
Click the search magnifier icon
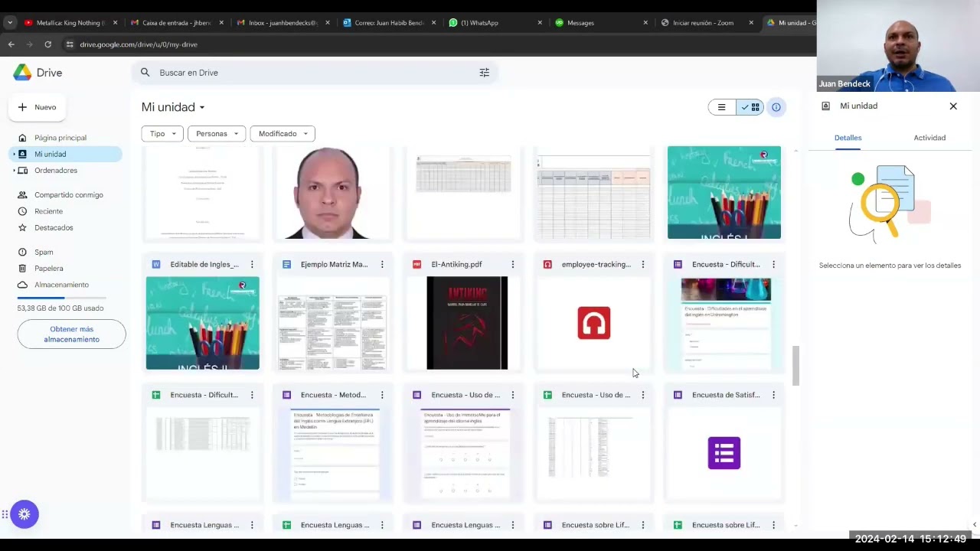coord(145,73)
